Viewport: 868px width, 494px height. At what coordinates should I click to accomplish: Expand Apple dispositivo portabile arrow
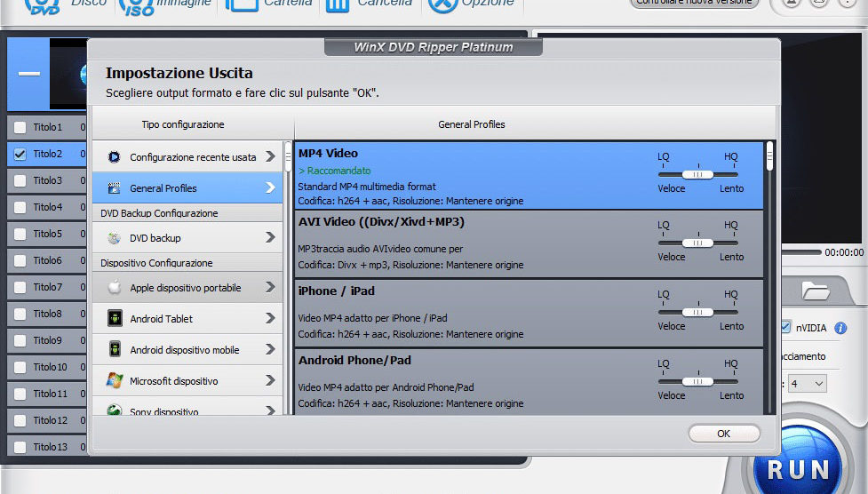[x=270, y=287]
